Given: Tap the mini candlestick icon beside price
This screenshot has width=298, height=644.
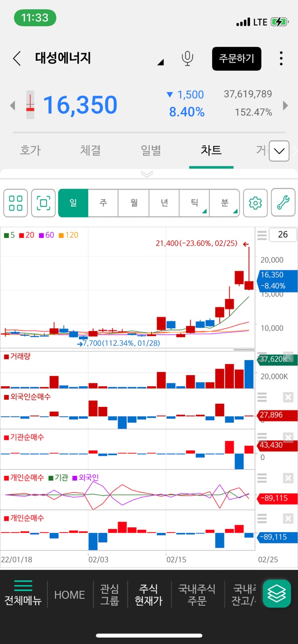Looking at the screenshot, I should point(30,106).
